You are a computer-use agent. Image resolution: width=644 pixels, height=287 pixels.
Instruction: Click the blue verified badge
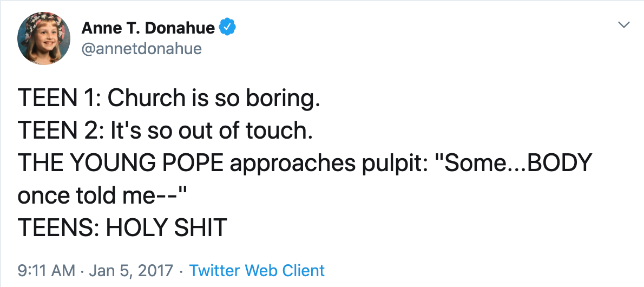[227, 28]
